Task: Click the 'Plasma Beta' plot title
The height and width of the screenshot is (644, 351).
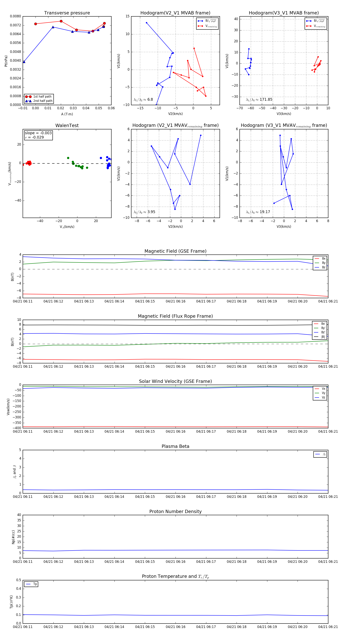Action: click(x=175, y=447)
